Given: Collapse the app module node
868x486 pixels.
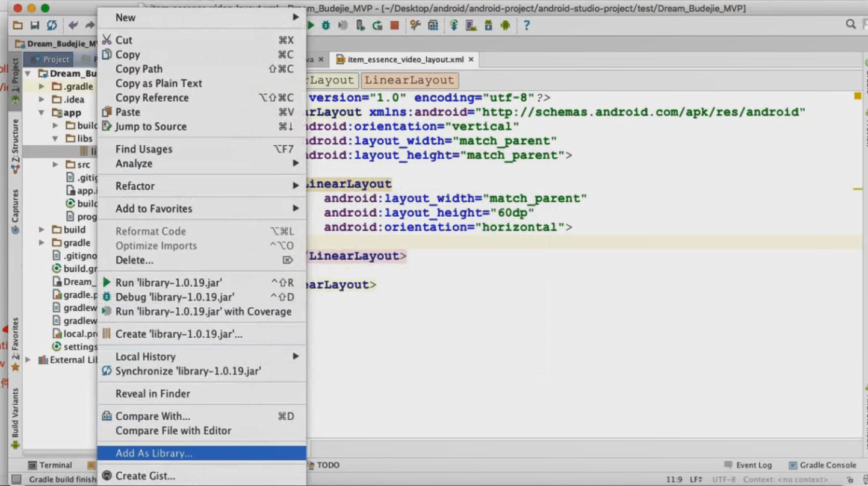Looking at the screenshot, I should coord(42,113).
